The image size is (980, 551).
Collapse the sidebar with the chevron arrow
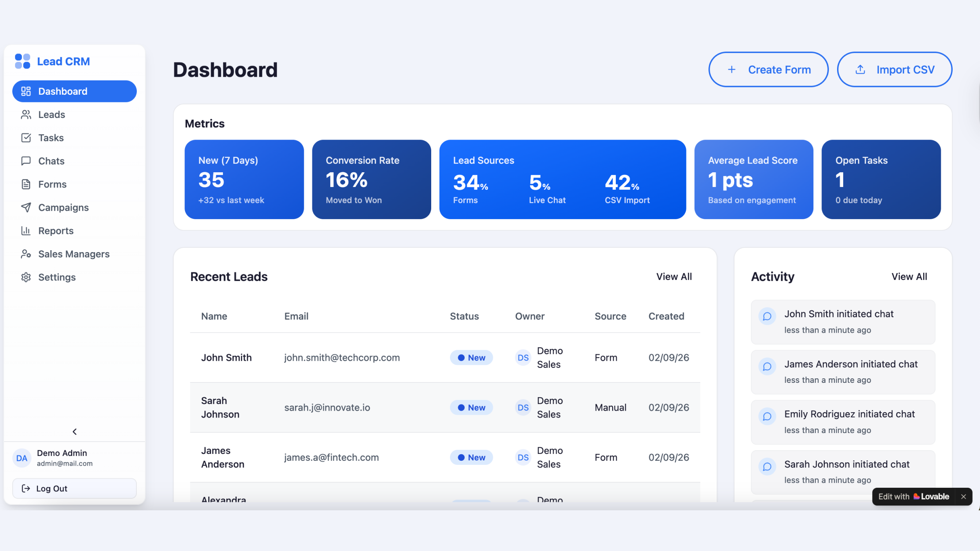(x=74, y=431)
